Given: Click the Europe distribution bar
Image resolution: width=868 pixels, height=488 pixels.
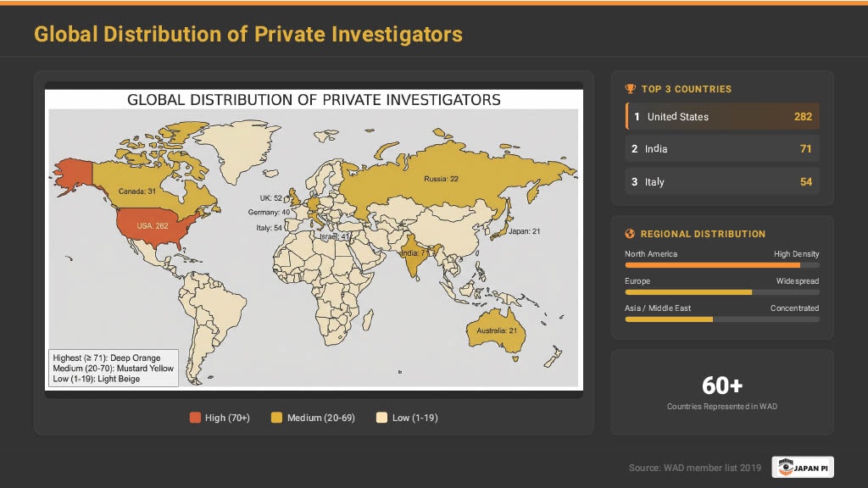Looking at the screenshot, I should [x=721, y=292].
